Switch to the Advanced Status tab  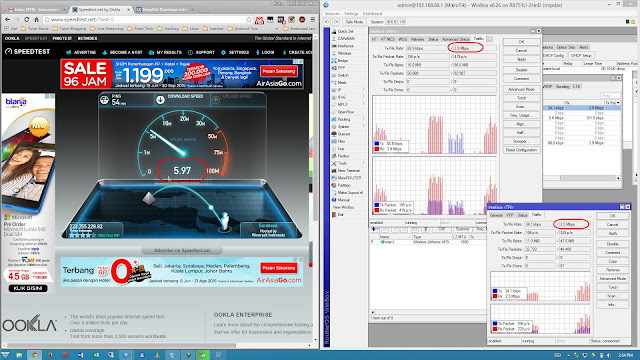coord(456,39)
